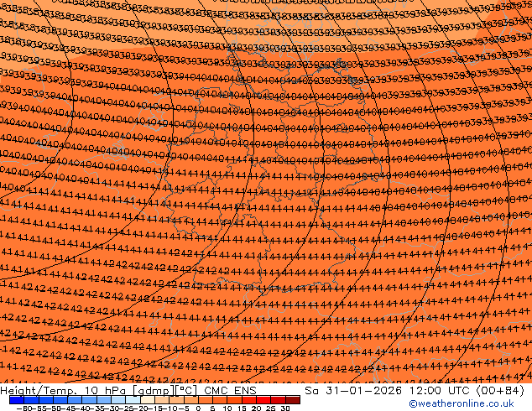Open the weatheronline.co.uk copyright link

tap(462, 403)
